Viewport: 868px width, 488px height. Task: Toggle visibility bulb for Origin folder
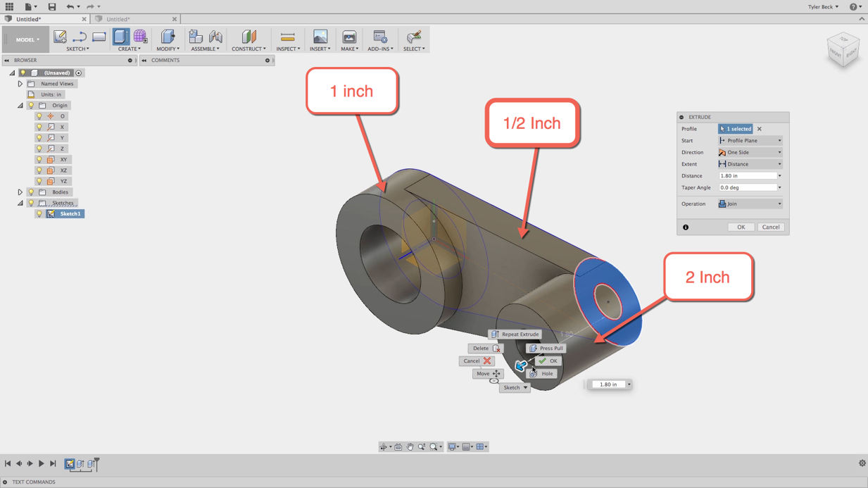click(x=31, y=105)
